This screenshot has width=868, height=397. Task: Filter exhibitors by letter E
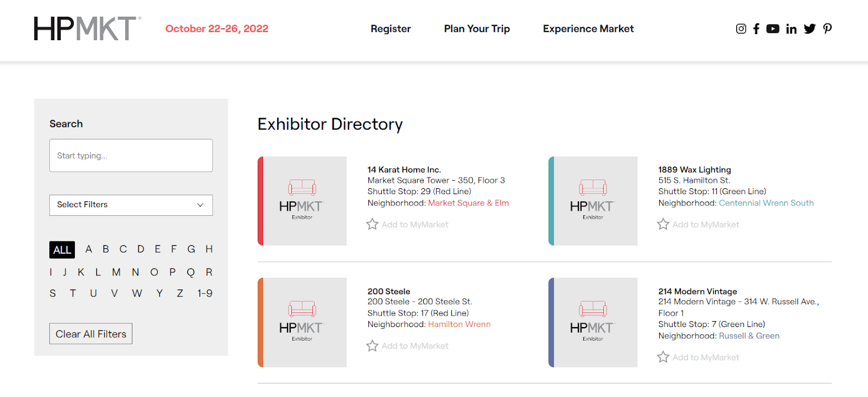click(157, 249)
